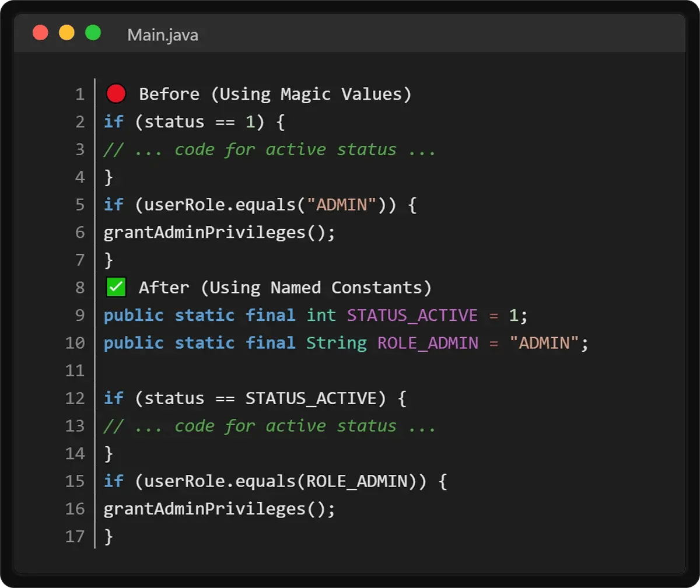Click the STATUS_ACTIVE constant on line 9
Screen dimensions: 700x588
(412, 316)
